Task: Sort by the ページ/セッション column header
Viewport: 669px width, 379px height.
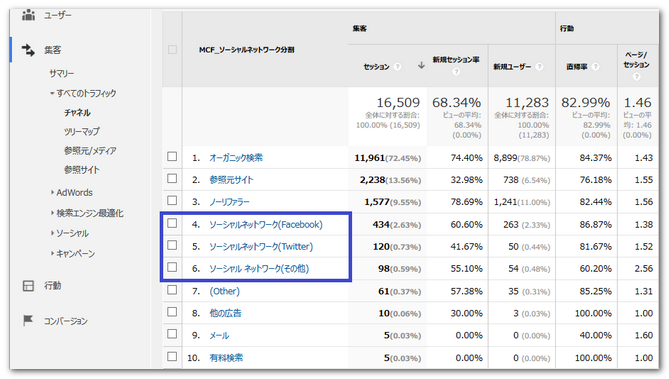Action: (x=636, y=60)
